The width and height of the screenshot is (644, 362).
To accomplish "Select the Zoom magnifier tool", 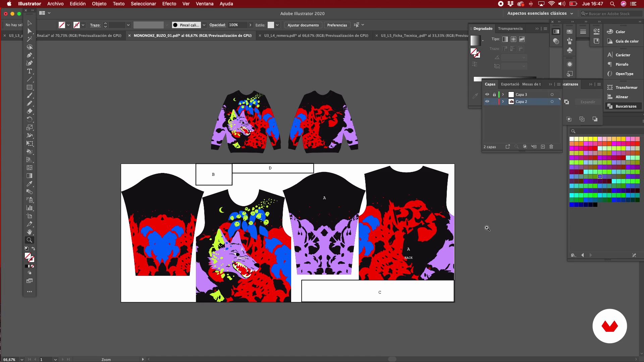I will pos(30,240).
